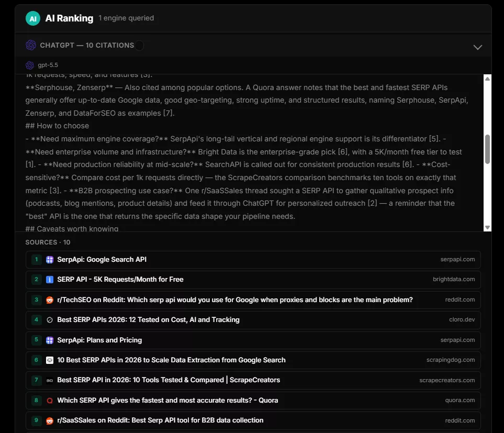Open the ScrapeCreators Best SERP API source
The height and width of the screenshot is (433, 504).
point(253,380)
